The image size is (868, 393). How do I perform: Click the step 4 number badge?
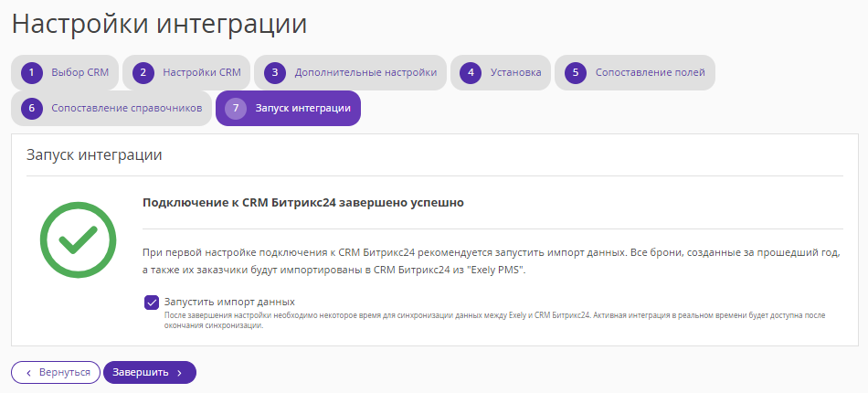[471, 72]
